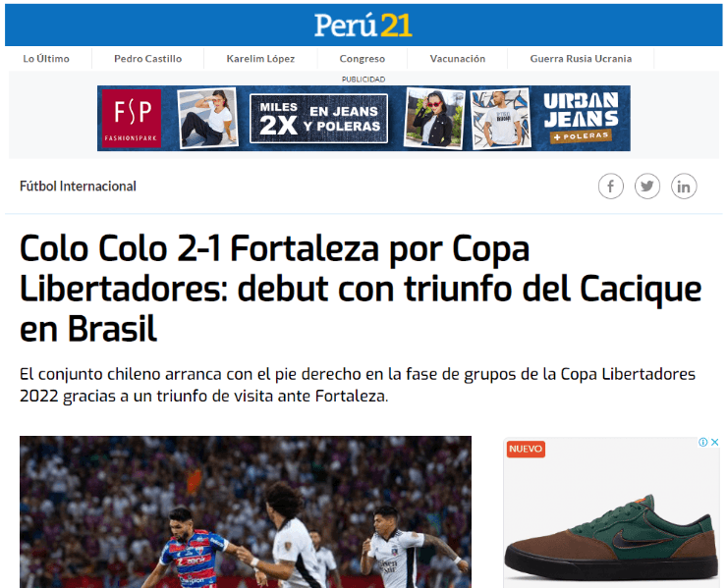Open the Lo Último section
The height and width of the screenshot is (588, 727).
coord(46,59)
